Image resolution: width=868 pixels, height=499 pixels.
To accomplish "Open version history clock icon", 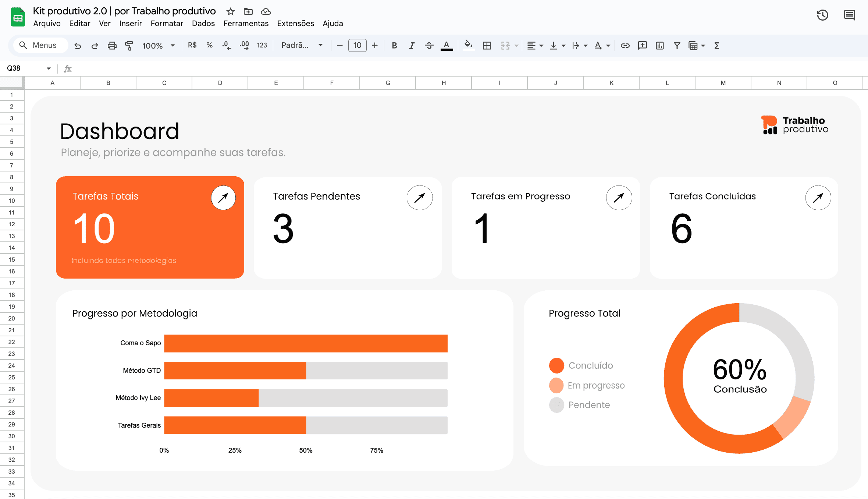I will click(823, 15).
